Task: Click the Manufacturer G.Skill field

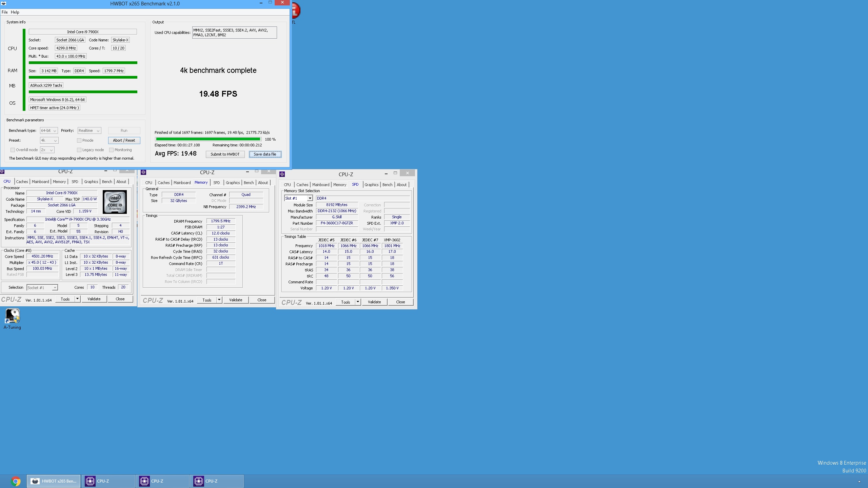Action: [337, 217]
